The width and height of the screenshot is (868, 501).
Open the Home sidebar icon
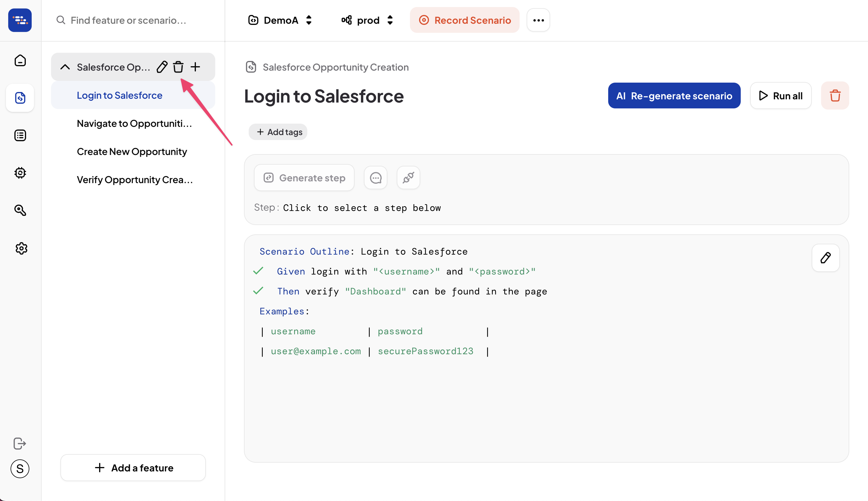20,61
